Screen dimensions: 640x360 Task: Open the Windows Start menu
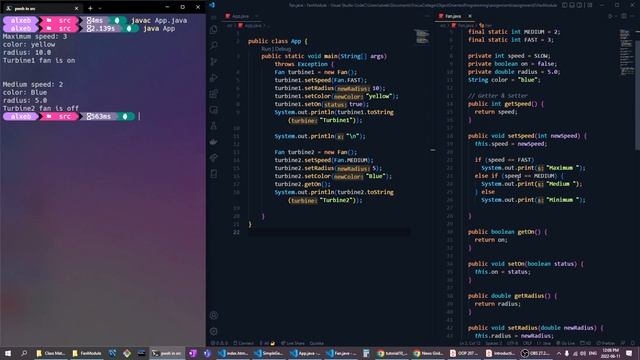tap(8, 353)
